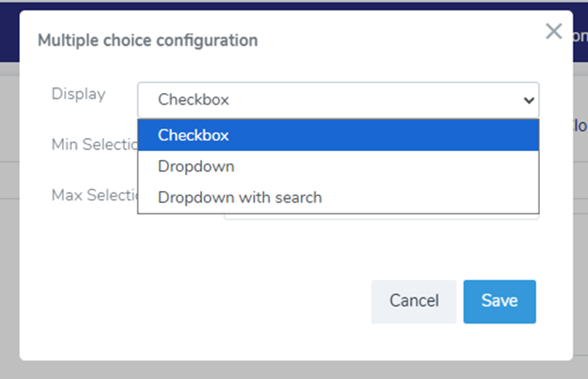Click the dimmed backdrop below the dialog

tap(295, 370)
